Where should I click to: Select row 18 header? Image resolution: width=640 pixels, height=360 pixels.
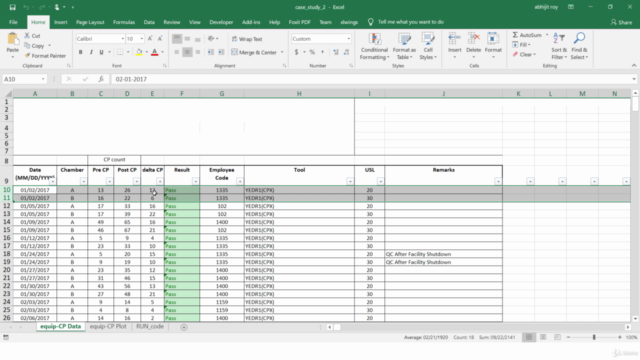(7, 254)
